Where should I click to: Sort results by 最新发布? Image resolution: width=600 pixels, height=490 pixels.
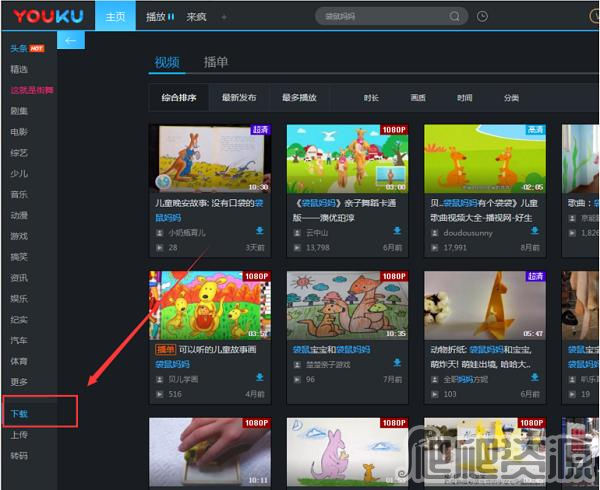[x=239, y=98]
